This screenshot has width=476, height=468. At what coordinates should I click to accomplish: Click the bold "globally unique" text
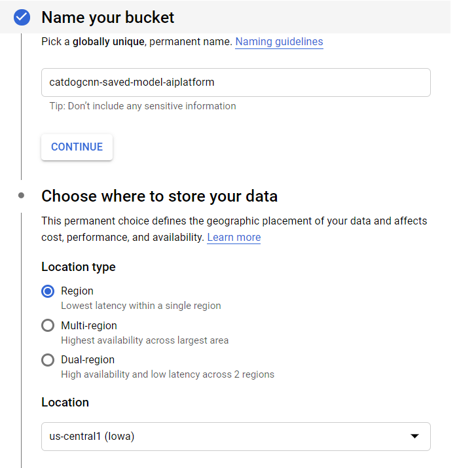[109, 42]
